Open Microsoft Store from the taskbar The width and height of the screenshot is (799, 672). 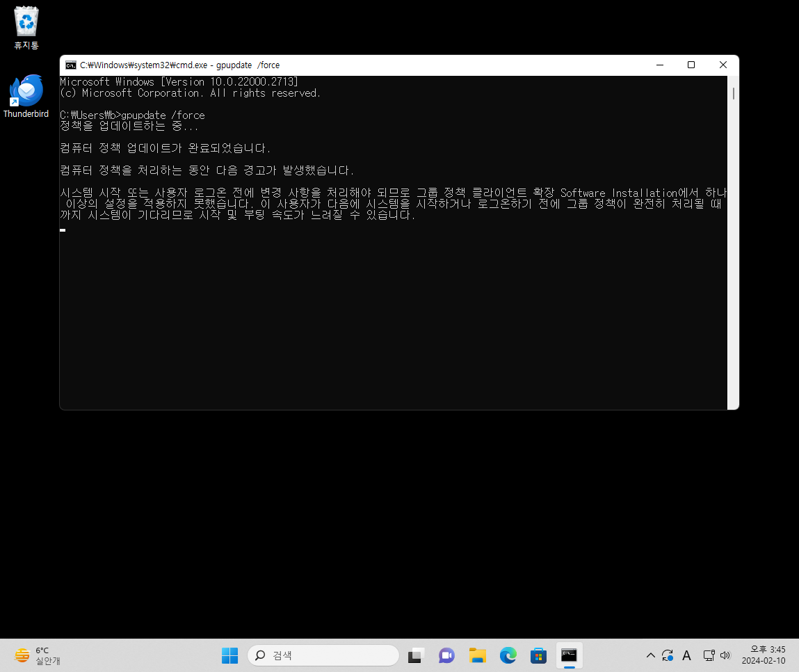click(x=538, y=655)
